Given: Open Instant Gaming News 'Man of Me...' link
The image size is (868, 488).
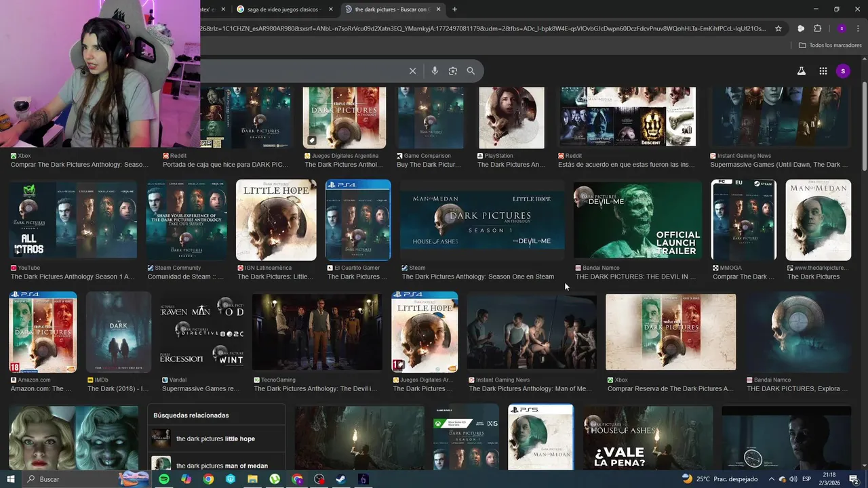Looking at the screenshot, I should point(530,389).
